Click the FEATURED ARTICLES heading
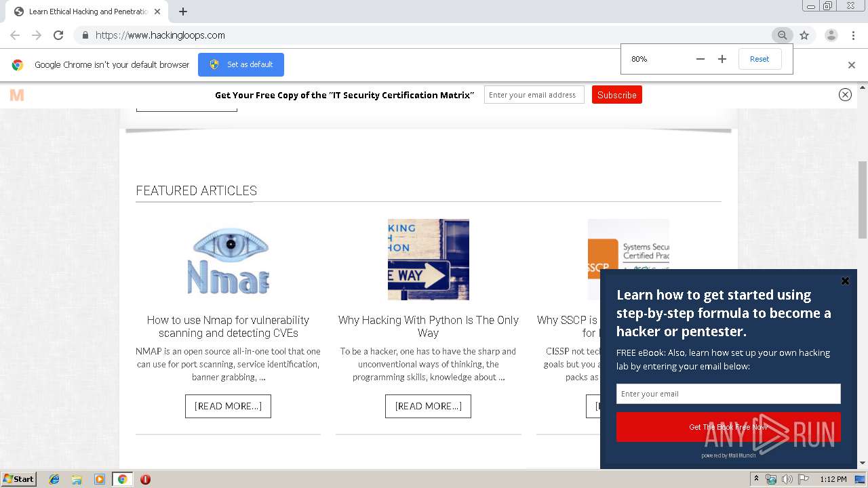Screen dimensions: 868x488 [196, 190]
